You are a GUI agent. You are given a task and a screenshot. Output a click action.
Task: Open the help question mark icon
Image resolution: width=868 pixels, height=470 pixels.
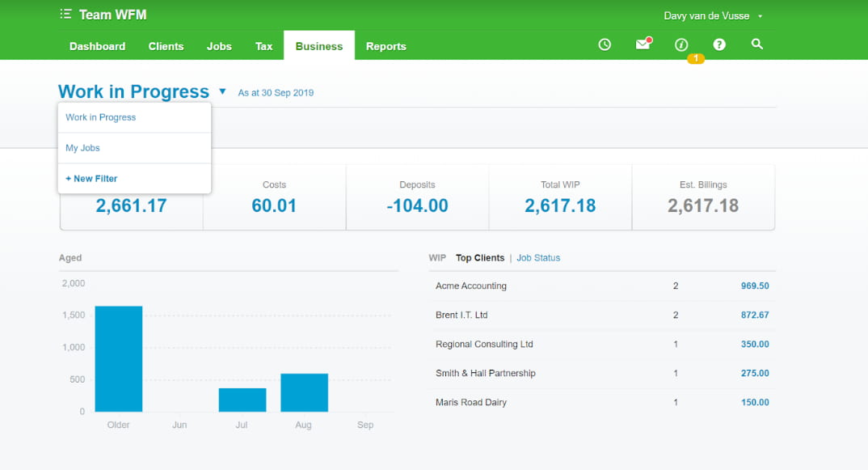[719, 45]
